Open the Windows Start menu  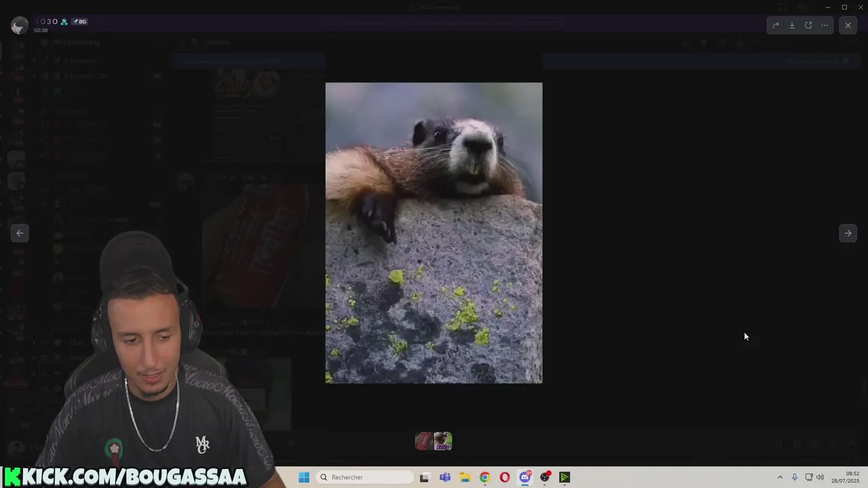point(304,477)
